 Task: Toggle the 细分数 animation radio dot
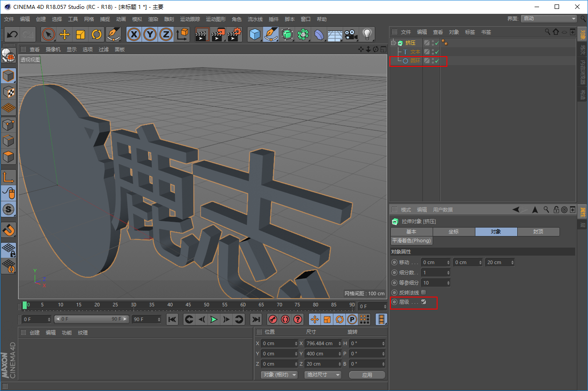coord(394,272)
